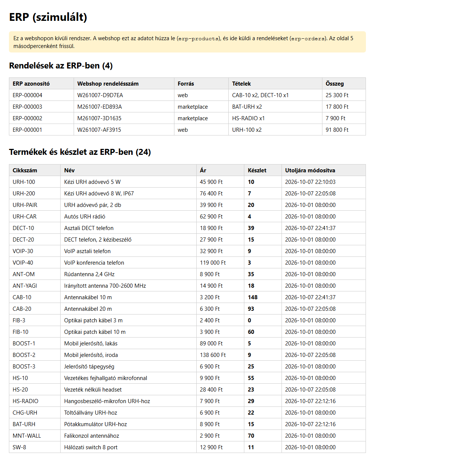Click the 'Töltőállvány URH-hoz' product name
The height and width of the screenshot is (463, 476).
91,413
